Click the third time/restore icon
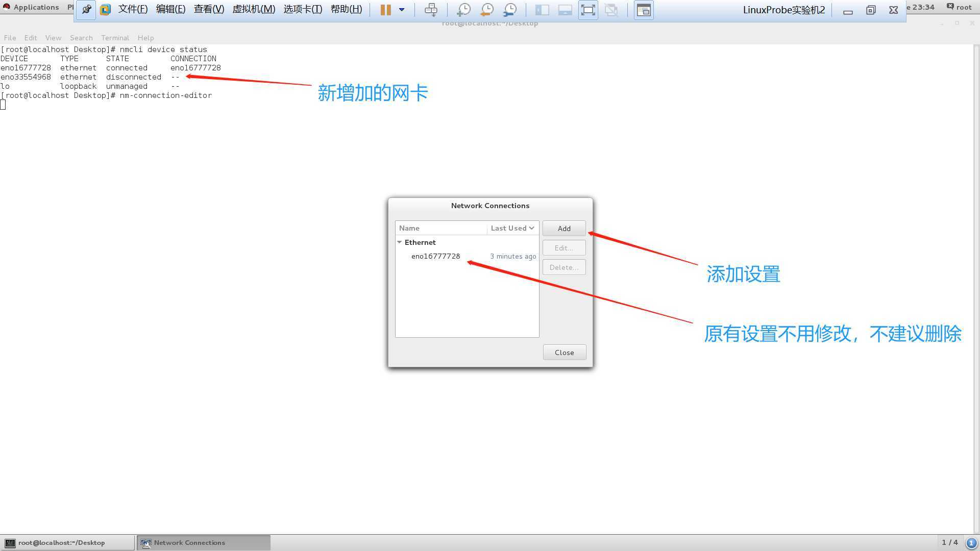Screen dimensions: 980x551 coord(510,9)
